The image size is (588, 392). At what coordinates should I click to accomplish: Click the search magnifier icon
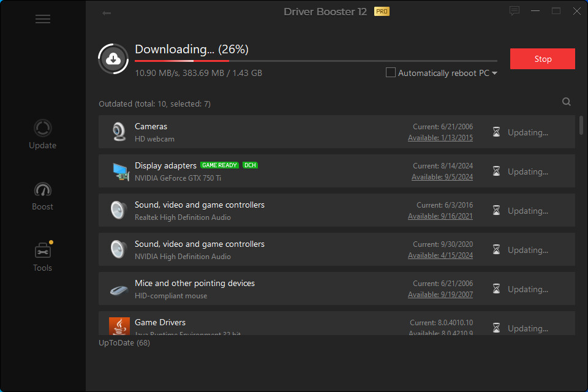(567, 102)
